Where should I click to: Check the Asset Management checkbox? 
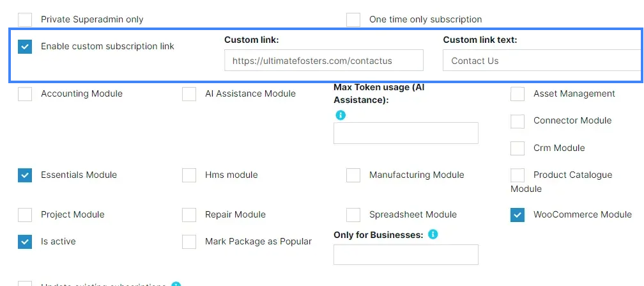pos(517,94)
